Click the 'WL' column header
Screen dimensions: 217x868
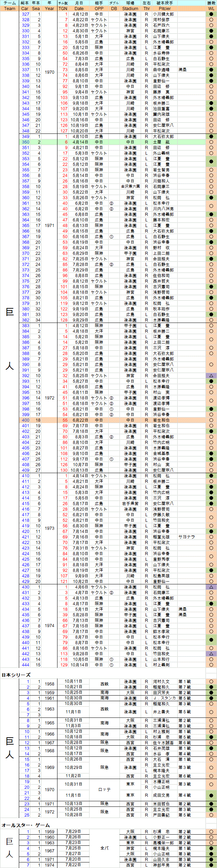211,8
